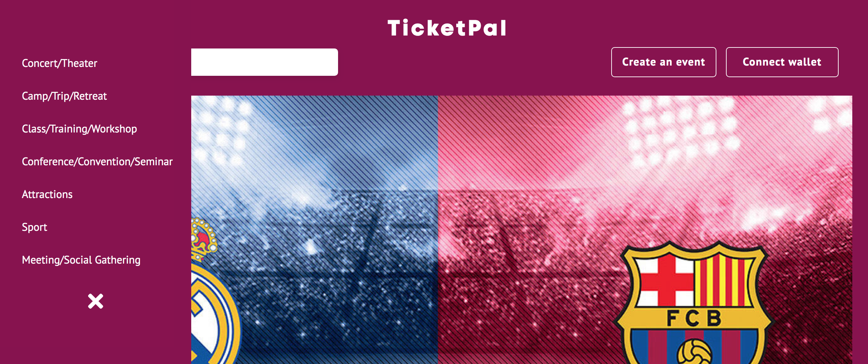868x364 pixels.
Task: Select the Conference/Convention/Seminar category
Action: pos(97,162)
